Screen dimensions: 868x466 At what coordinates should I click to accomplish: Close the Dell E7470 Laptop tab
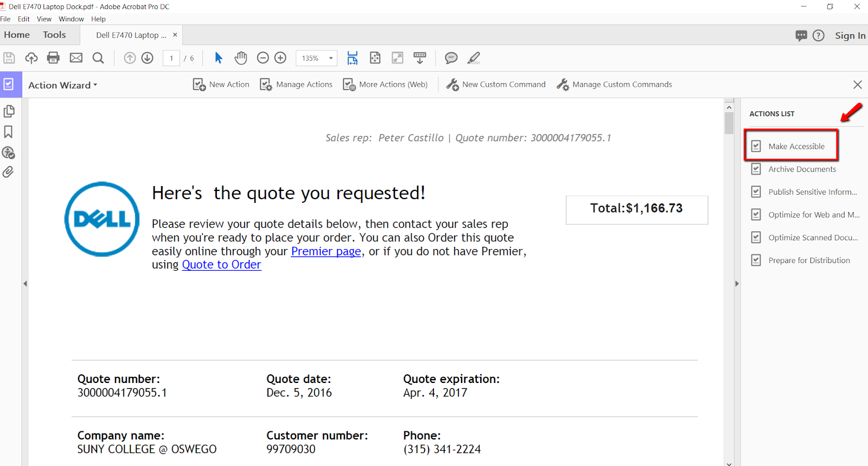coord(175,35)
